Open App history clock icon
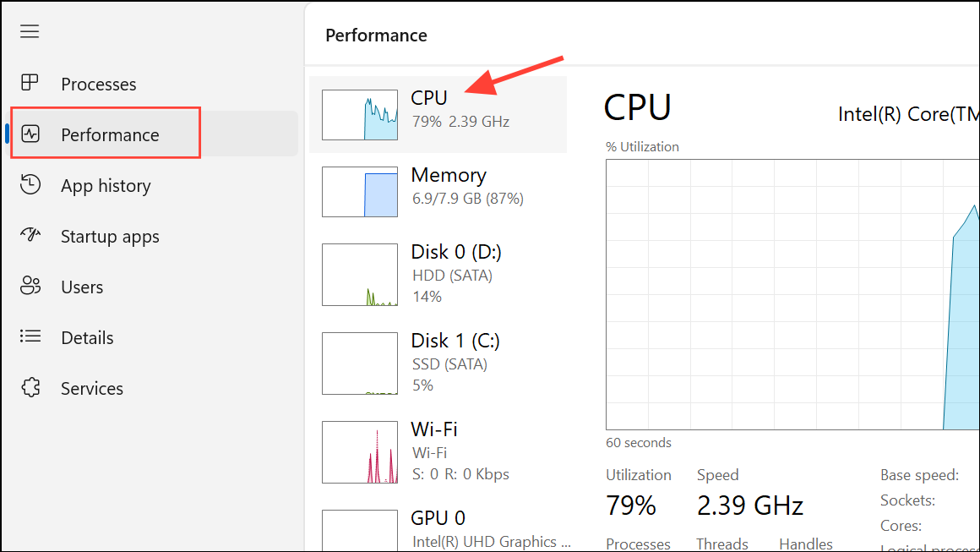980x552 pixels. 30,185
